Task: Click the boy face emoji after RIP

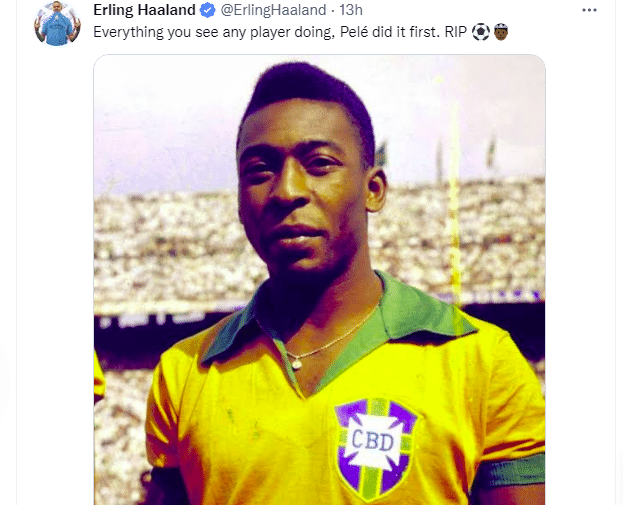Action: (501, 32)
